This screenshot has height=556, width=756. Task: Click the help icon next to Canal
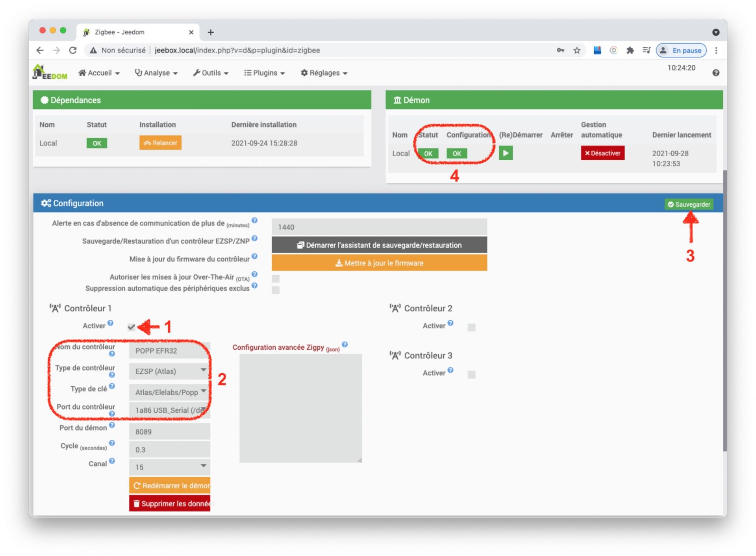112,461
